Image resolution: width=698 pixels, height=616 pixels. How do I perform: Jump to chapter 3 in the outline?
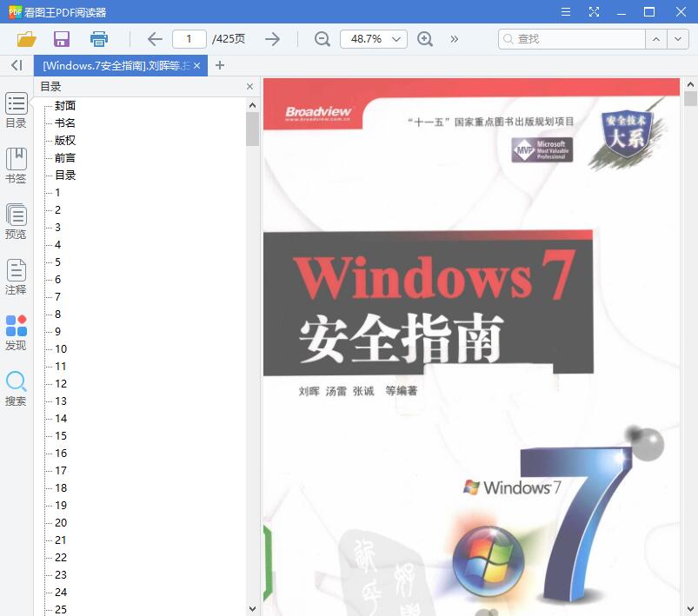point(57,227)
